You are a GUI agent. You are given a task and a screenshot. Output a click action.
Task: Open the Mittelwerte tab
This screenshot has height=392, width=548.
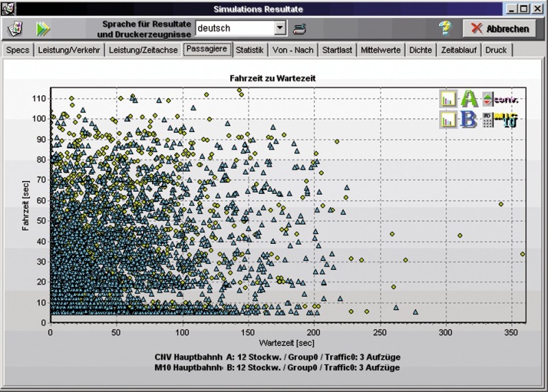tap(382, 50)
